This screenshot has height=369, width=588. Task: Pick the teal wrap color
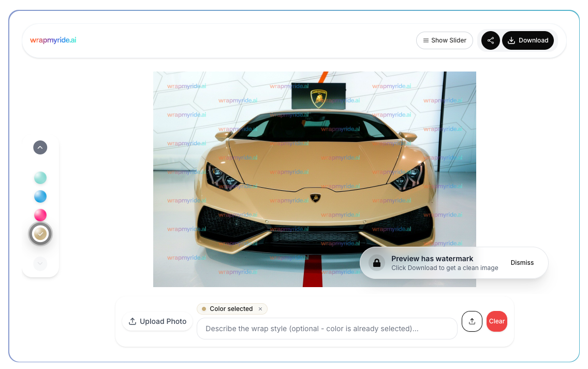[40, 177]
